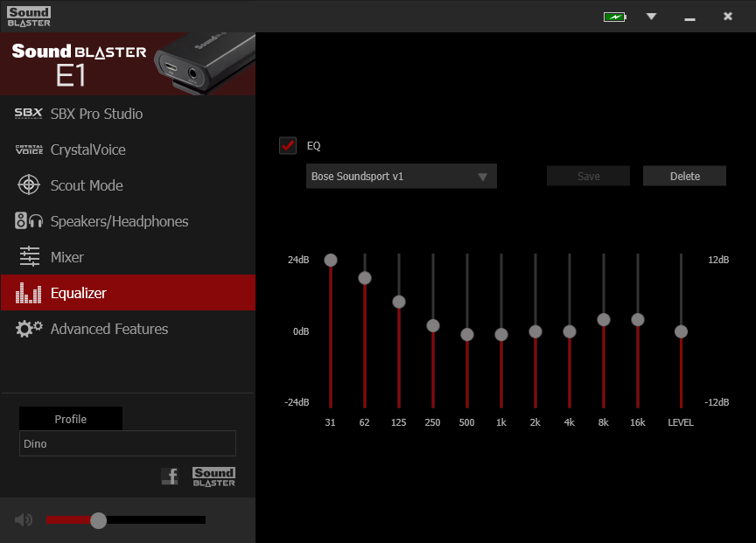The width and height of the screenshot is (756, 543).
Task: Click the Profile button
Action: (70, 419)
